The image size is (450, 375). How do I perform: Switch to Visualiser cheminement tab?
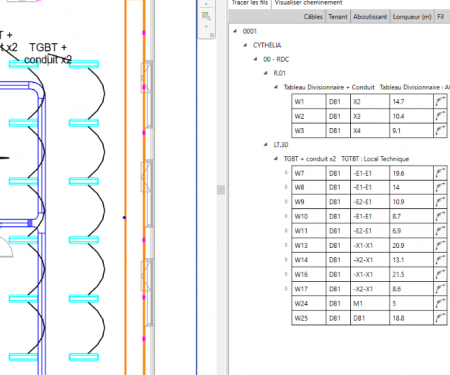click(x=308, y=3)
